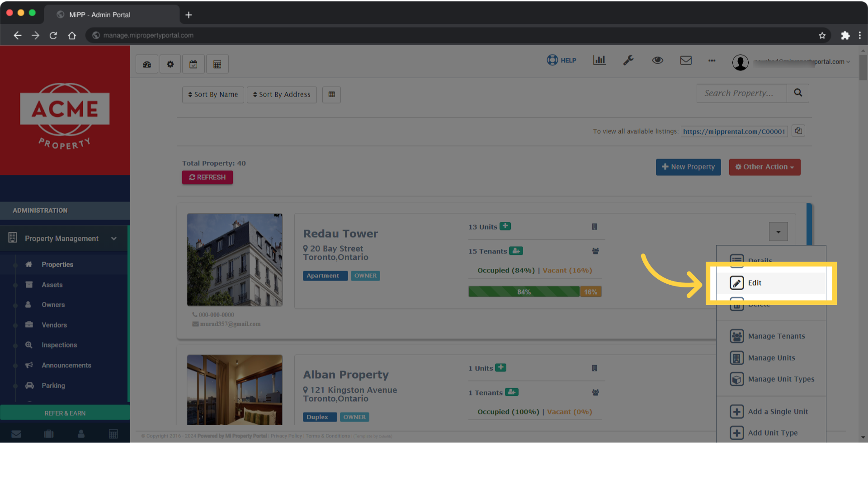The height and width of the screenshot is (488, 868).
Task: Open the browser extensions puzzle icon
Action: coord(845,35)
